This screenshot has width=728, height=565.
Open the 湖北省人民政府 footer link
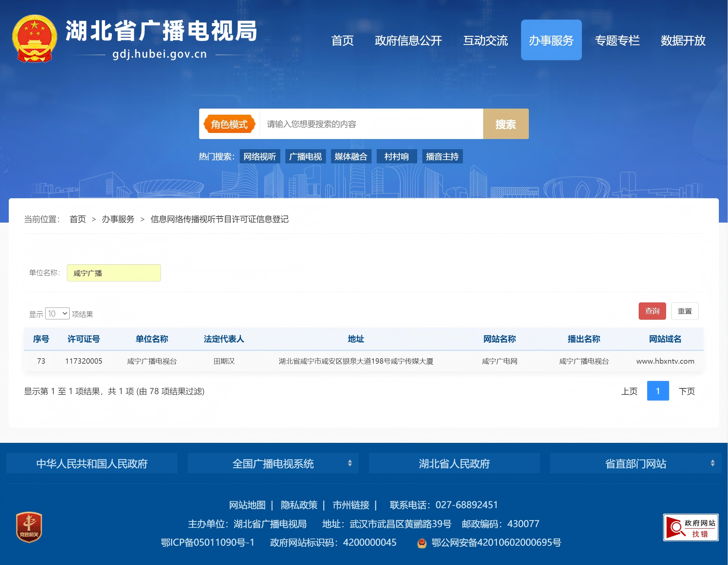[454, 464]
